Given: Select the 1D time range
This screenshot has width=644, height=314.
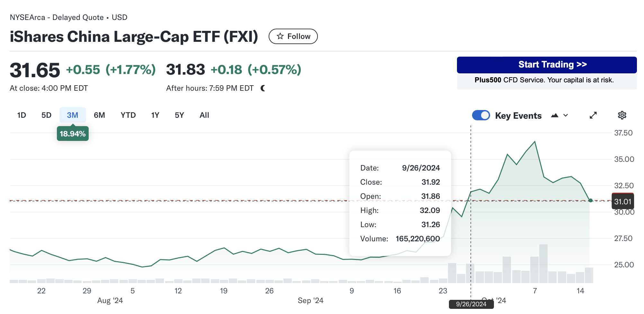Looking at the screenshot, I should pyautogui.click(x=22, y=115).
